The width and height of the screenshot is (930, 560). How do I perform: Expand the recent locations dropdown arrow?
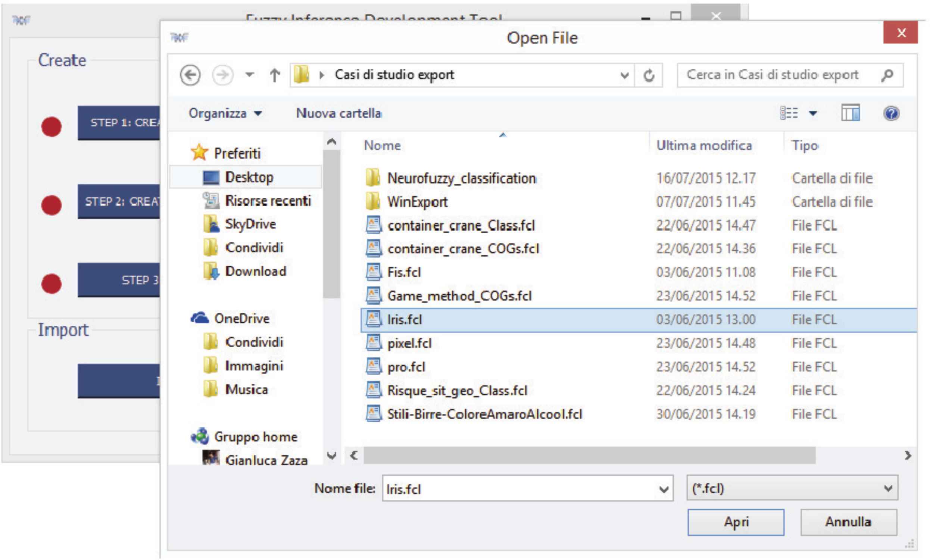coord(249,74)
